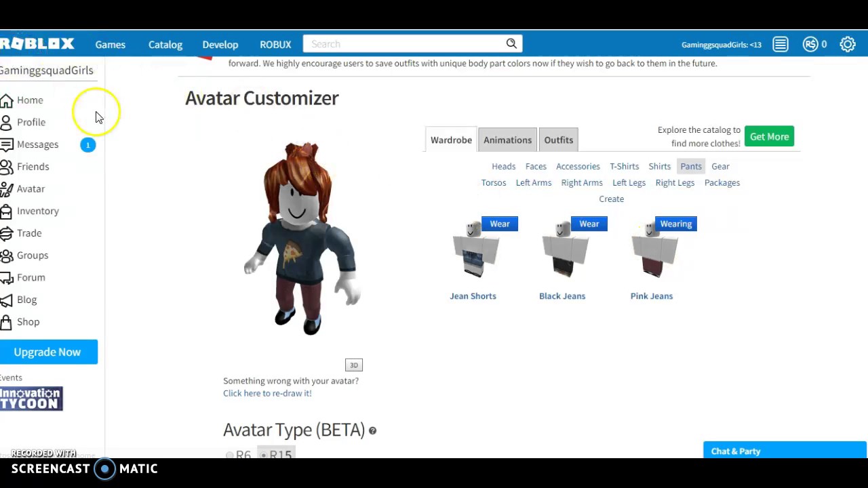Viewport: 868px width, 488px height.
Task: Click the Shop bag icon in the sidebar
Action: pyautogui.click(x=6, y=322)
